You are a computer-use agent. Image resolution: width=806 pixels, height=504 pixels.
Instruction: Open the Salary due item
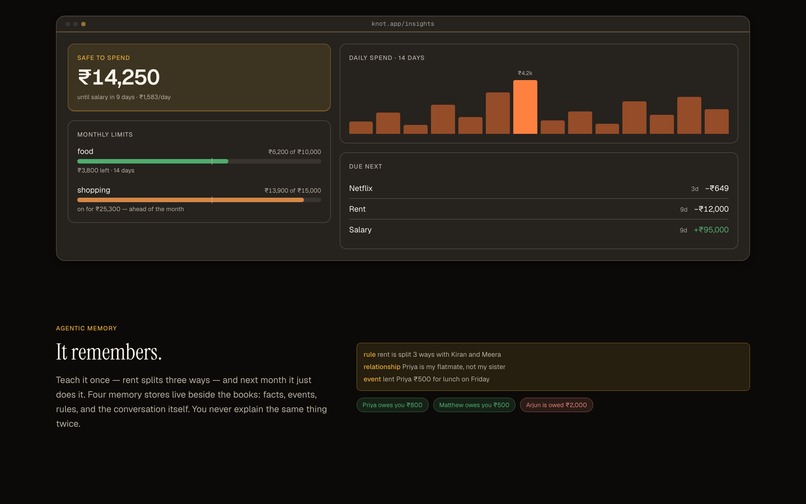[539, 230]
